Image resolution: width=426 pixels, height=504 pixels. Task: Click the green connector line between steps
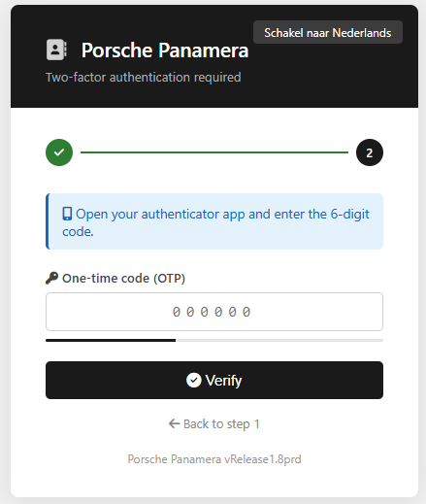click(x=214, y=152)
